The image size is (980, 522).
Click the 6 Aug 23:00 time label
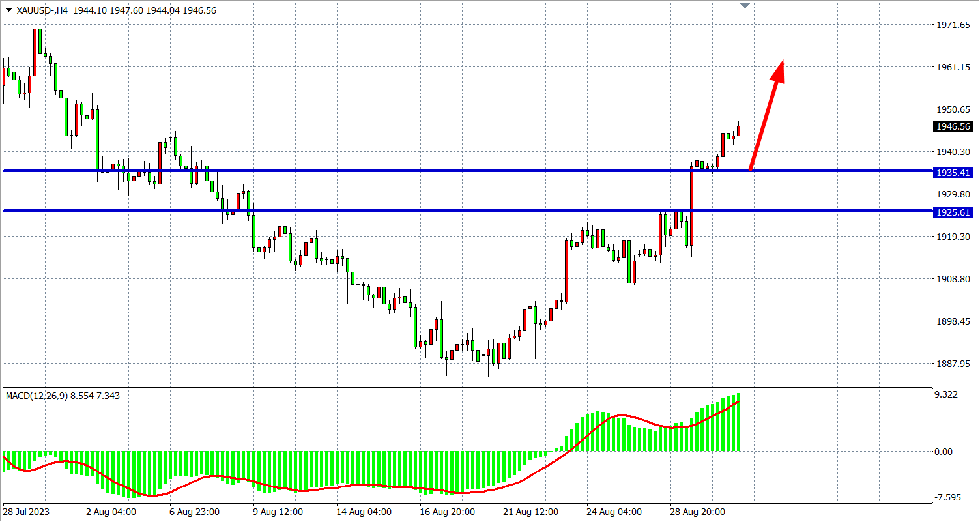(x=194, y=512)
